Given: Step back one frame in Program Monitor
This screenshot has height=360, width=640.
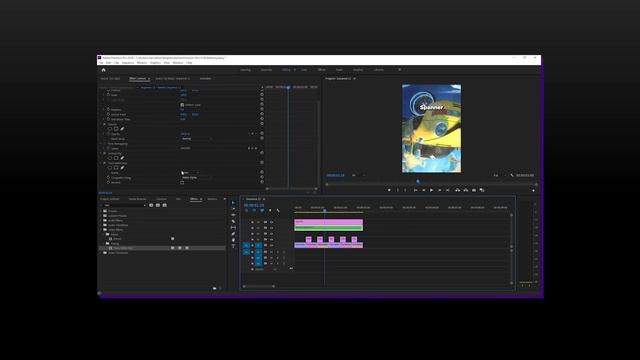Looking at the screenshot, I should pyautogui.click(x=424, y=190).
